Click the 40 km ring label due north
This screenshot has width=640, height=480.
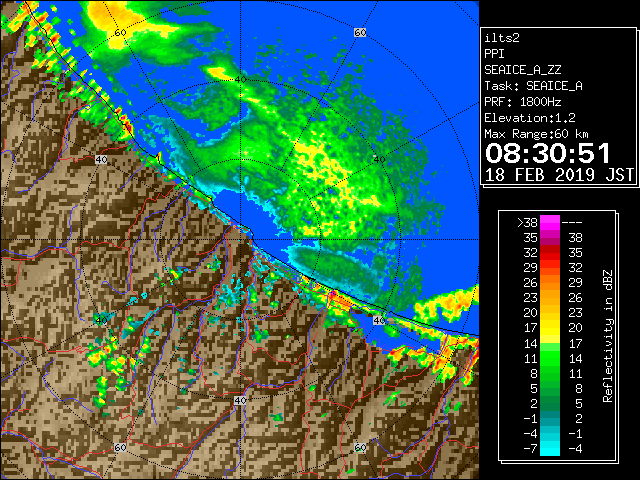pyautogui.click(x=240, y=79)
